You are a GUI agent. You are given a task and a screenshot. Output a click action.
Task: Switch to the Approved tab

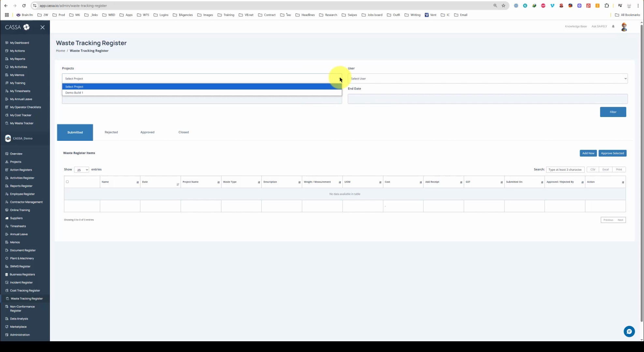(x=147, y=132)
